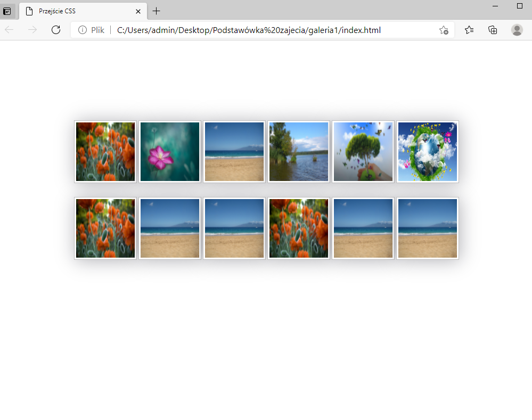
Task: Open second-row beach thumbnail next to first poppies
Action: (170, 228)
